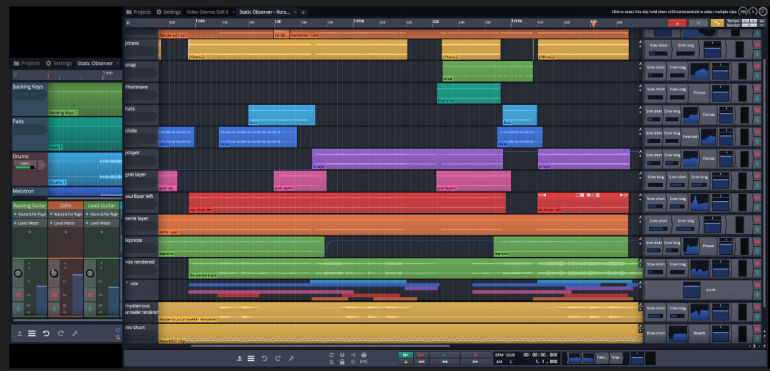This screenshot has width=770, height=371.
Task: Select the first hats clip
Action: (281, 115)
